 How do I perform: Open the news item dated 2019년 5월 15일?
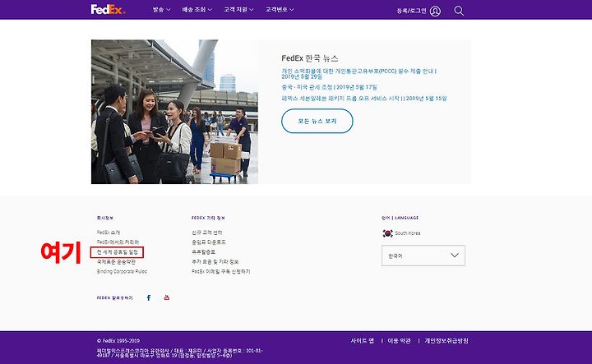pyautogui.click(x=364, y=99)
